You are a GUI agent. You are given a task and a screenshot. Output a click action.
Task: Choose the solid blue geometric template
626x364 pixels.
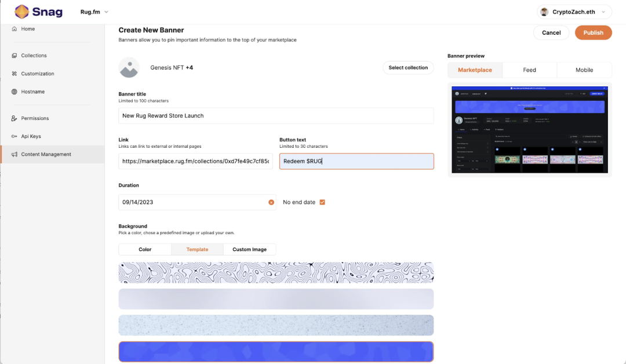[x=276, y=352]
